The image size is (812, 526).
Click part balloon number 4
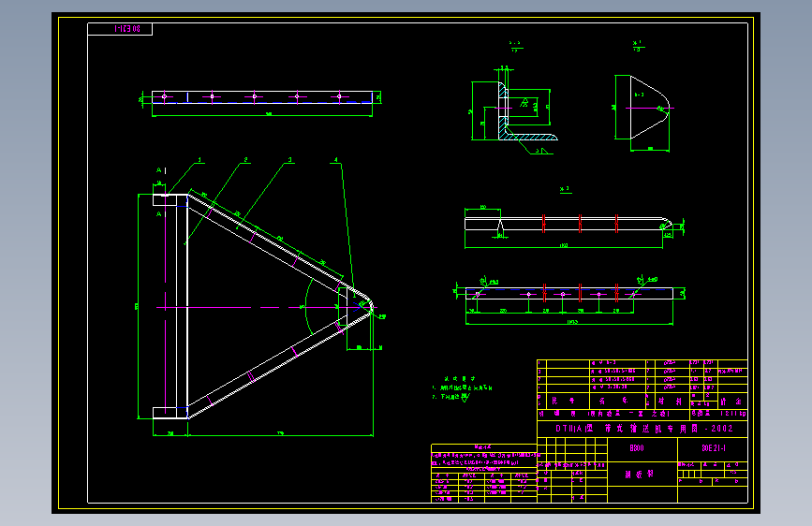pos(335,160)
